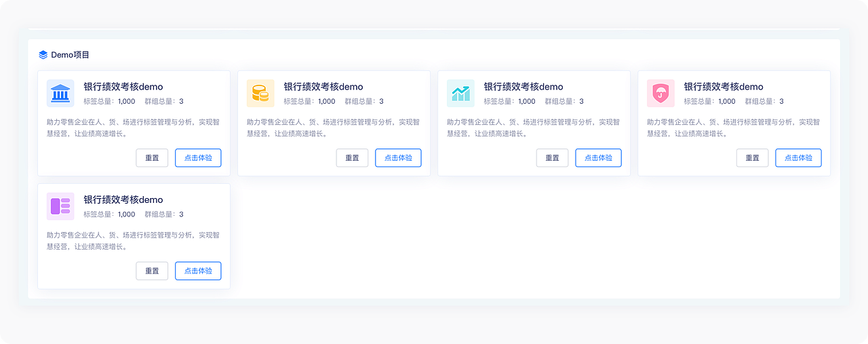868x344 pixels.
Task: Click the blue bank building icon
Action: [60, 93]
